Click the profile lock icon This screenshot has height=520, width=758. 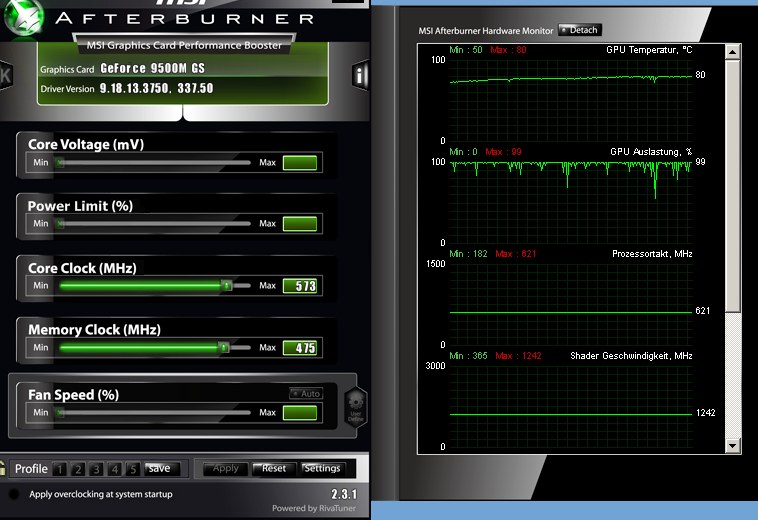pyautogui.click(x=2, y=468)
